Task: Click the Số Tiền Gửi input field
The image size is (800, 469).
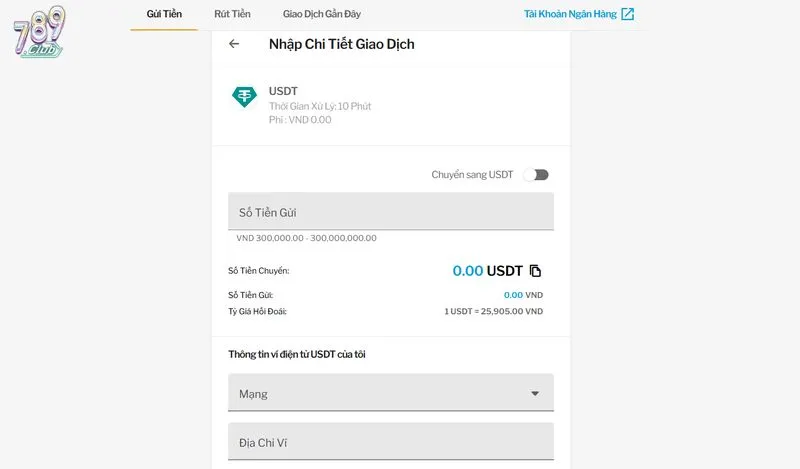Action: 391,211
